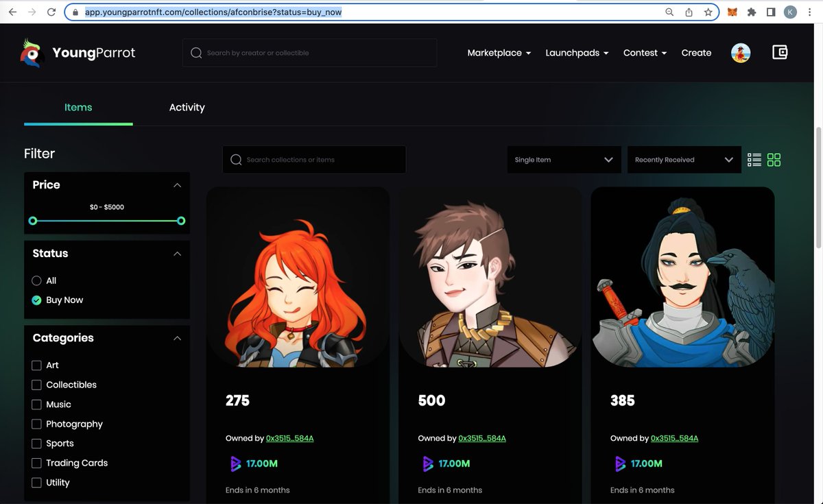Click the browser back arrow
Image resolution: width=823 pixels, height=504 pixels.
pyautogui.click(x=12, y=12)
